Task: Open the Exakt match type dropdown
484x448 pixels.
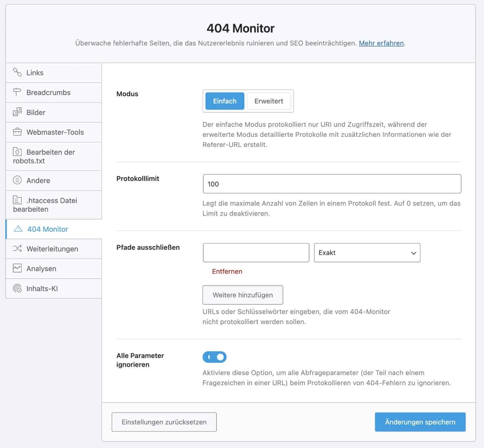Action: coord(367,253)
